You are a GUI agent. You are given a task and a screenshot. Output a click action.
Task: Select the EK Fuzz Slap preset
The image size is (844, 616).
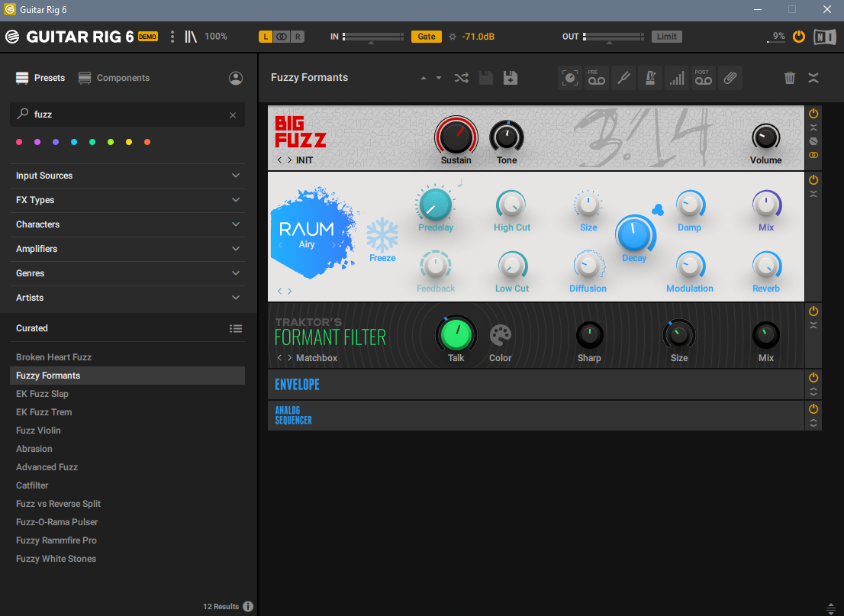coord(42,394)
